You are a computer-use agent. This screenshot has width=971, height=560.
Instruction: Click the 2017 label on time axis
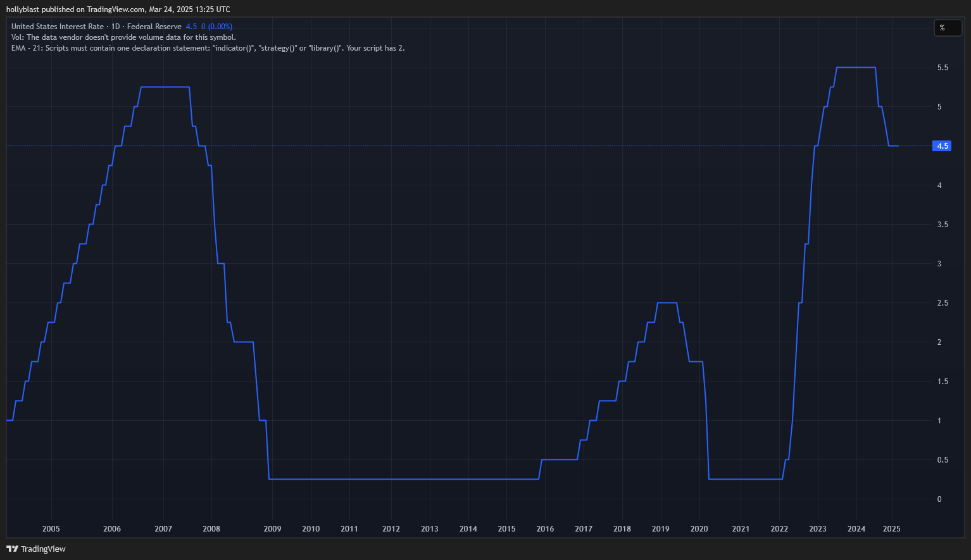coord(584,529)
